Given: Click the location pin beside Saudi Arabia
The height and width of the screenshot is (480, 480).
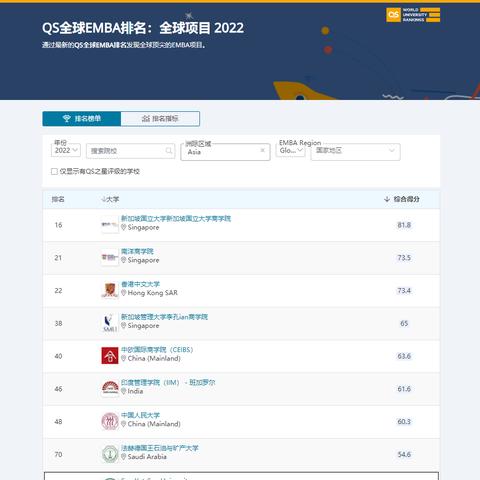Looking at the screenshot, I should (124, 457).
